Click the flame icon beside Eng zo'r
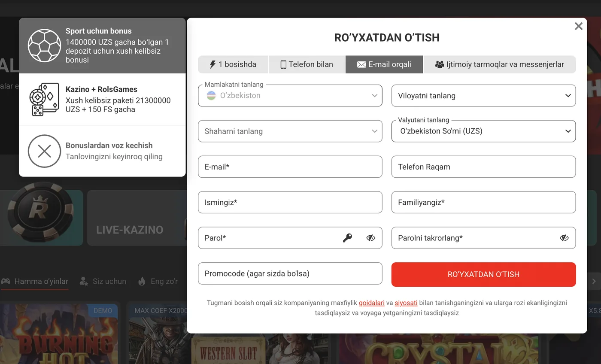 pyautogui.click(x=142, y=281)
